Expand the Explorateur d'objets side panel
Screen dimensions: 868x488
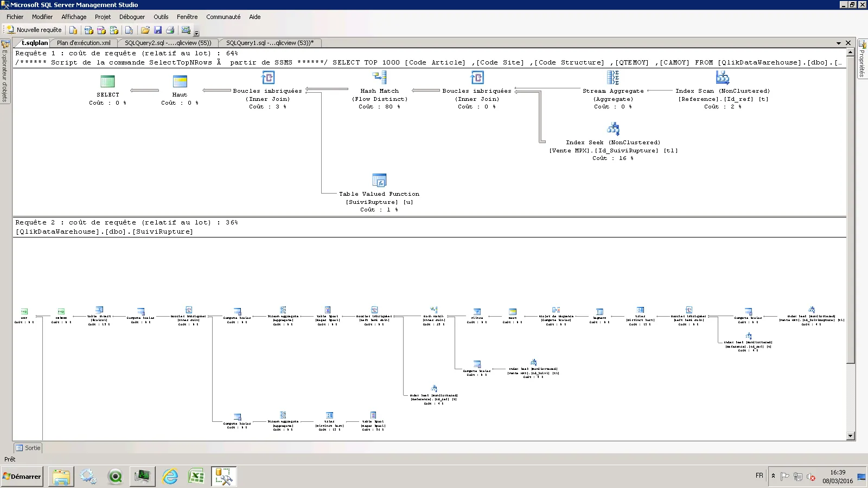[5, 70]
